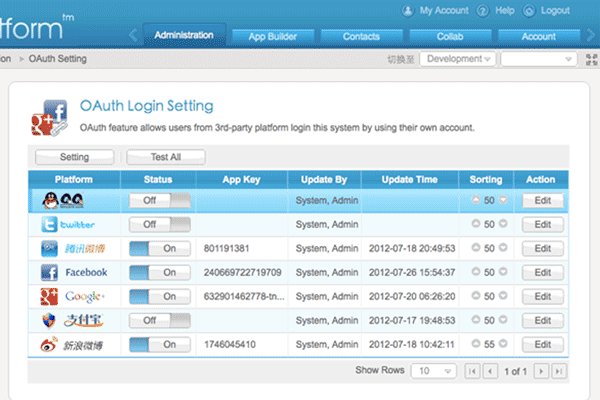Open the Show Rows 10 dropdown
The width and height of the screenshot is (600, 400).
click(434, 371)
